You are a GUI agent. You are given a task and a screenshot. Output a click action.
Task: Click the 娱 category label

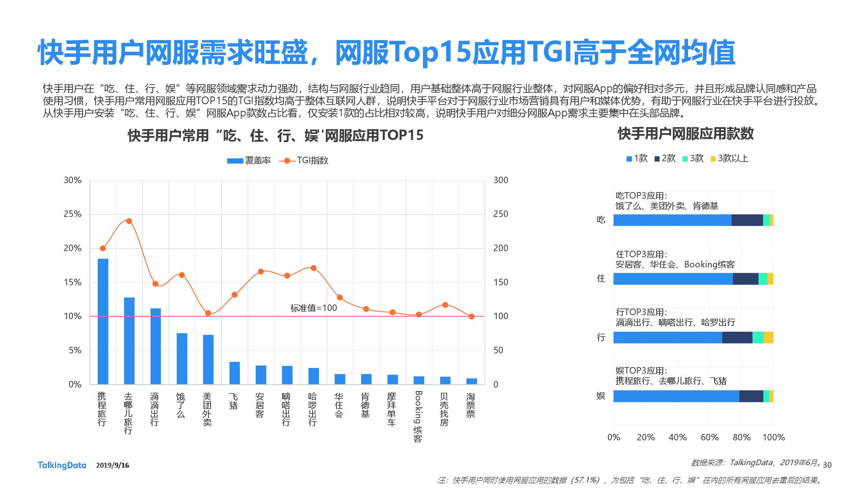coord(601,396)
